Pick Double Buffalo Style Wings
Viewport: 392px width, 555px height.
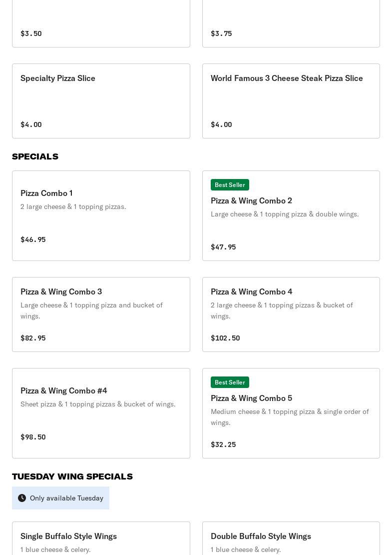[261, 536]
